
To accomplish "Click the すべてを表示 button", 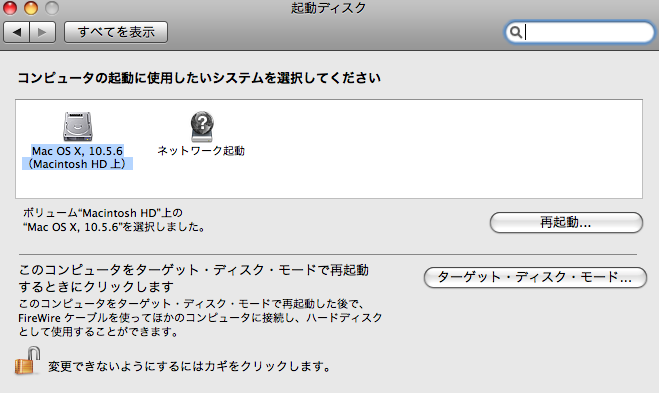I will [x=116, y=32].
